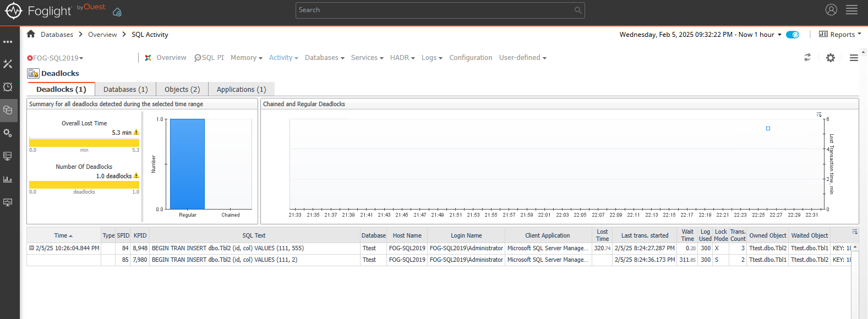Sort by the SQL Text column header
The height and width of the screenshot is (319, 868).
click(254, 235)
